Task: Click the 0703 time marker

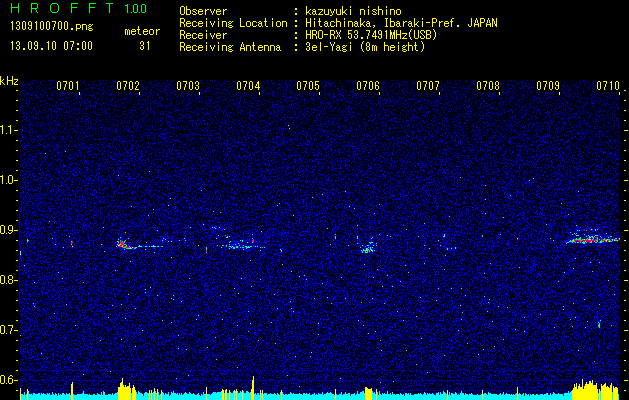Action: (188, 86)
